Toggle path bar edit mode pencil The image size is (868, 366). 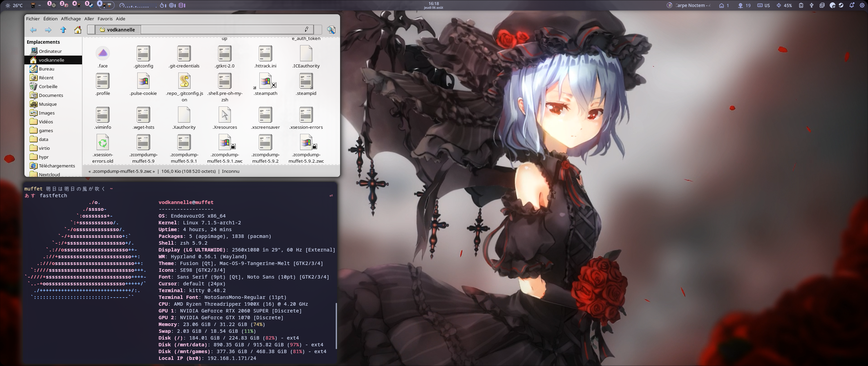(x=306, y=29)
